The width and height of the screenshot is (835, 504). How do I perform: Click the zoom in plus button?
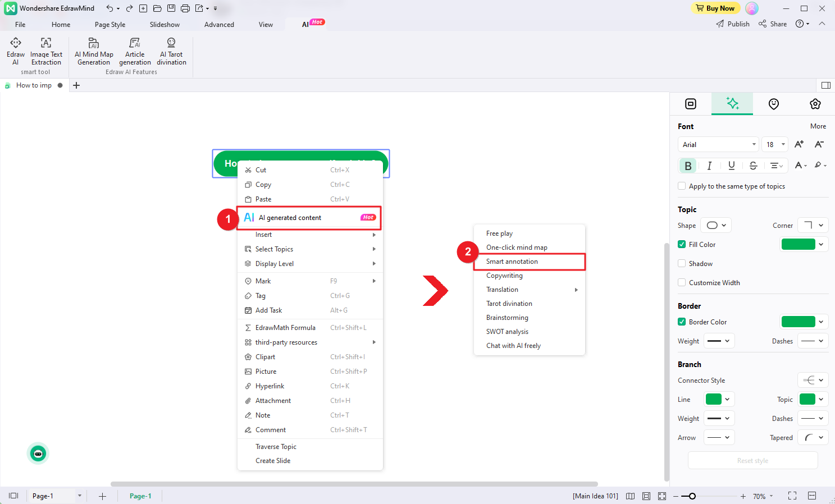(x=743, y=496)
